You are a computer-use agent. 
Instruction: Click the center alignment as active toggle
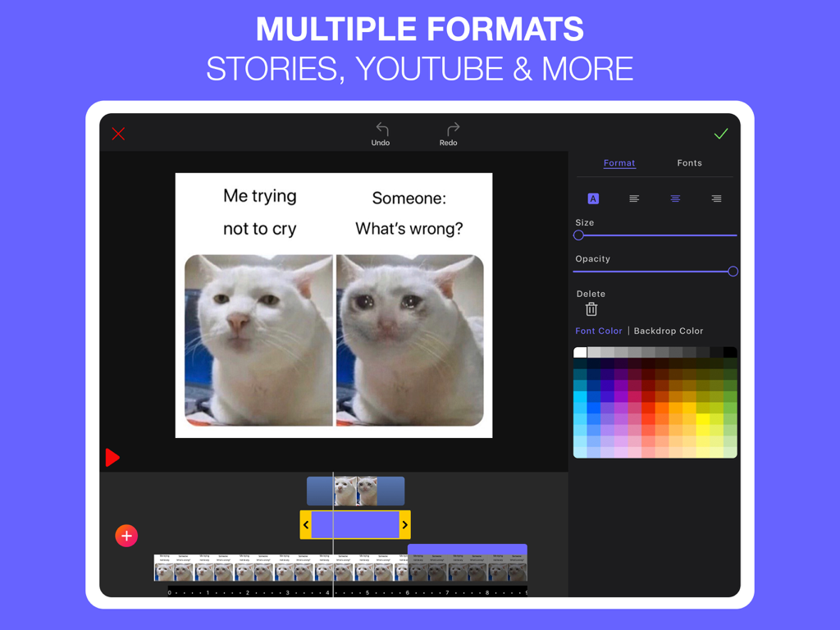[x=675, y=199]
